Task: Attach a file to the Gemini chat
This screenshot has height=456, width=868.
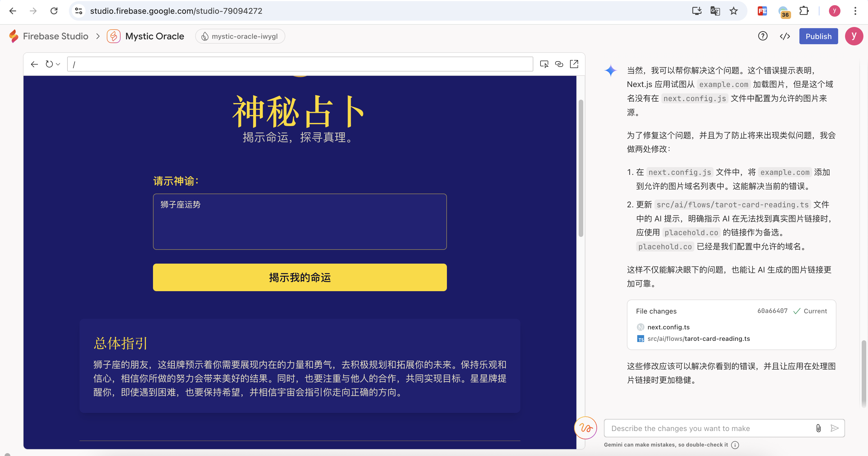Action: tap(818, 428)
